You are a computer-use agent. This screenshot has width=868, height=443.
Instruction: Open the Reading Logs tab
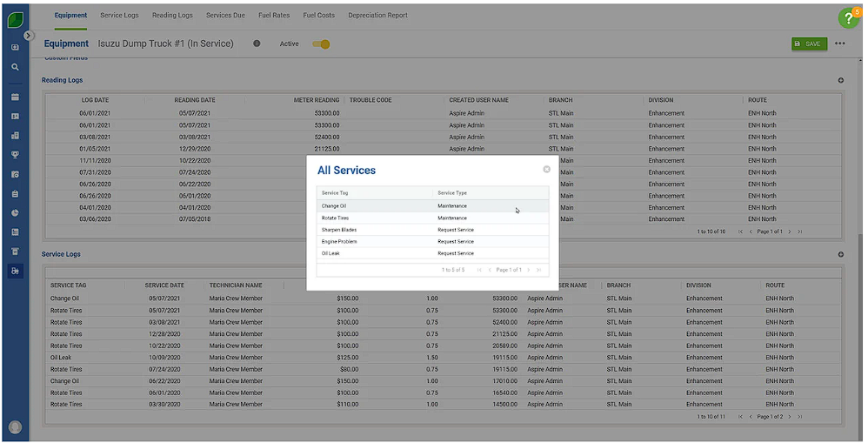click(x=172, y=15)
